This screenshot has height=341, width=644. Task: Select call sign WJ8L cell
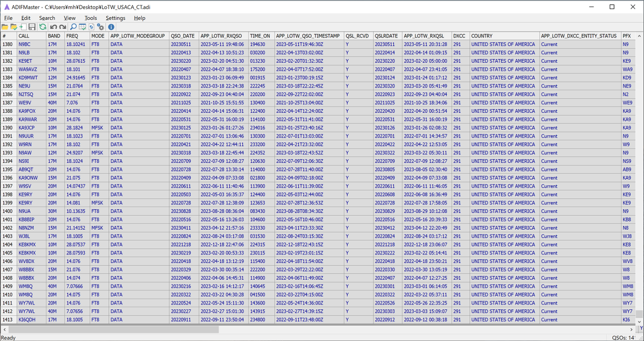click(x=31, y=237)
